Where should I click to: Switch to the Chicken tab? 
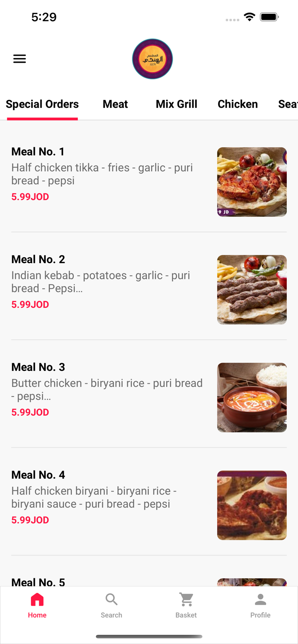(x=238, y=104)
